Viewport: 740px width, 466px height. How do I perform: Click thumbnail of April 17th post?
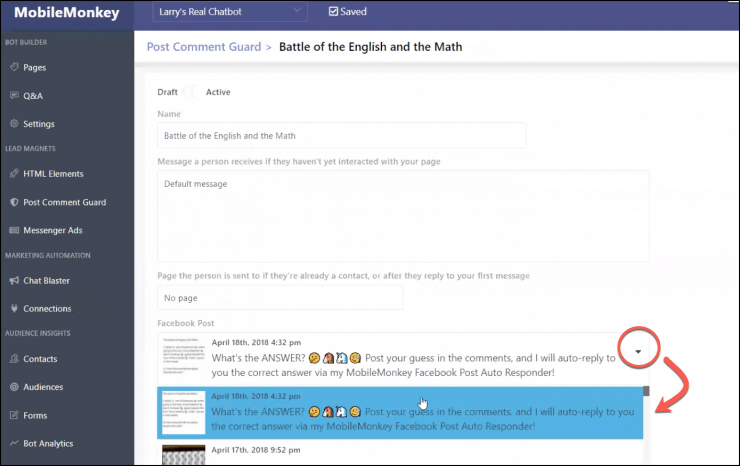[184, 455]
